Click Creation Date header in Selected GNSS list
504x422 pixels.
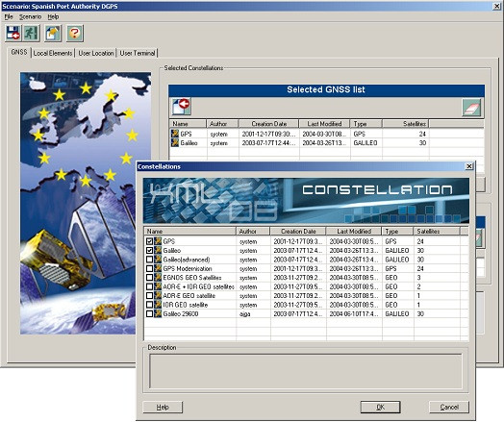click(x=268, y=124)
